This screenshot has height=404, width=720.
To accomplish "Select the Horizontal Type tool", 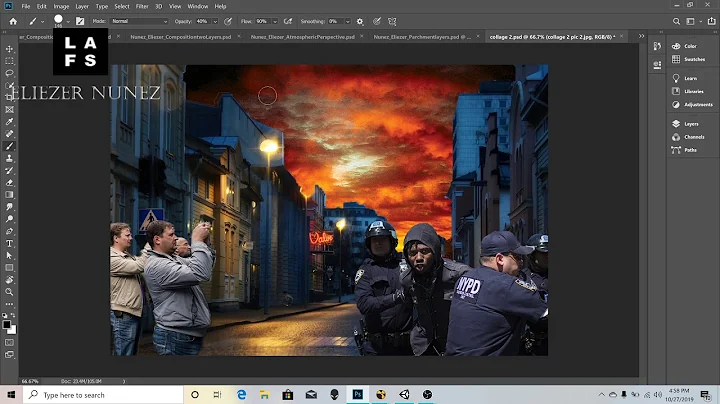I will coord(9,243).
